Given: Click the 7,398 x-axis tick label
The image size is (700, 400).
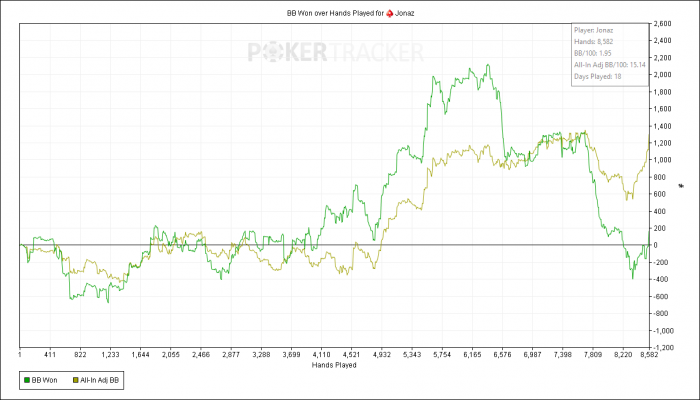Looking at the screenshot, I should point(562,355).
